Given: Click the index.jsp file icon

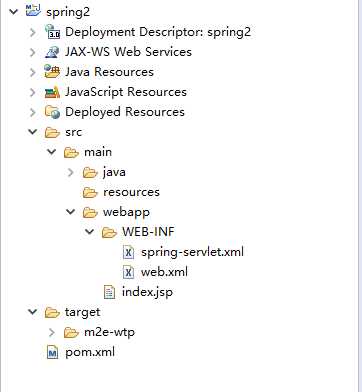Looking at the screenshot, I should pos(109,292).
